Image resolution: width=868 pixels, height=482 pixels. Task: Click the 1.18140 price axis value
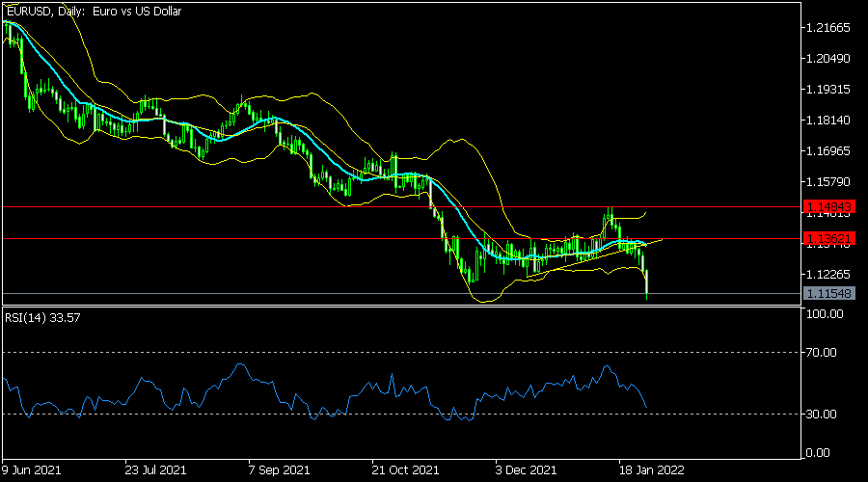point(828,120)
